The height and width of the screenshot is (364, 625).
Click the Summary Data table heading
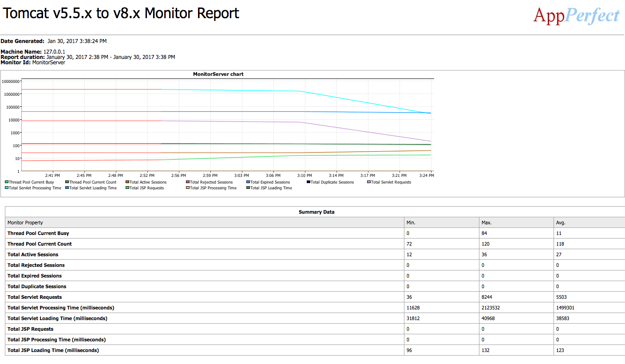click(x=316, y=212)
